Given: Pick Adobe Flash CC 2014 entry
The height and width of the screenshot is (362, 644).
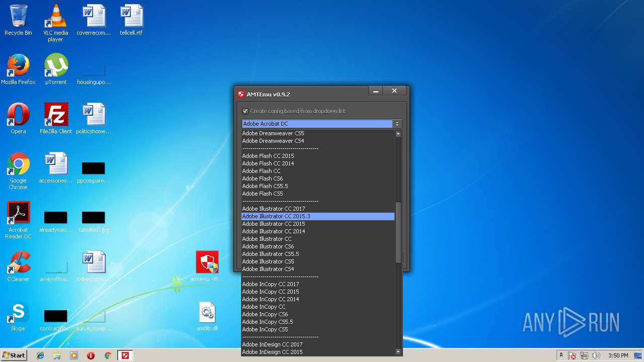Looking at the screenshot, I should click(x=318, y=163).
